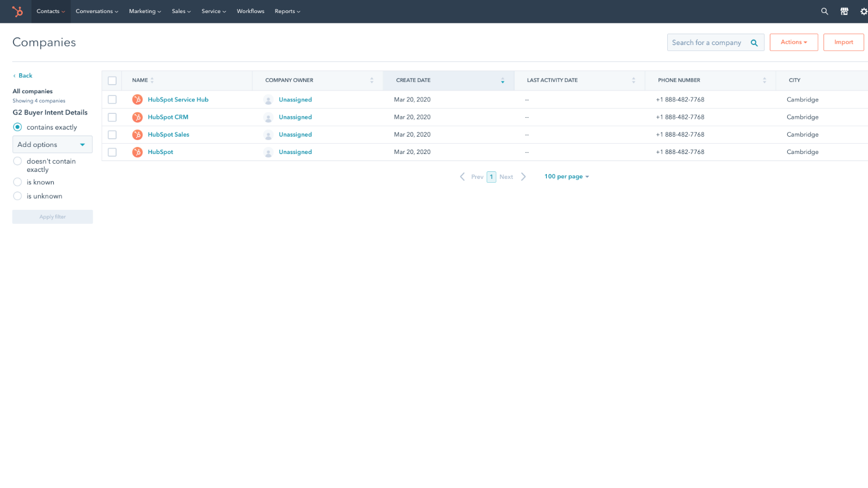This screenshot has height=488, width=868.
Task: Click Mar 20, 2020 in HubSpot Service Hub row
Action: [x=412, y=100]
